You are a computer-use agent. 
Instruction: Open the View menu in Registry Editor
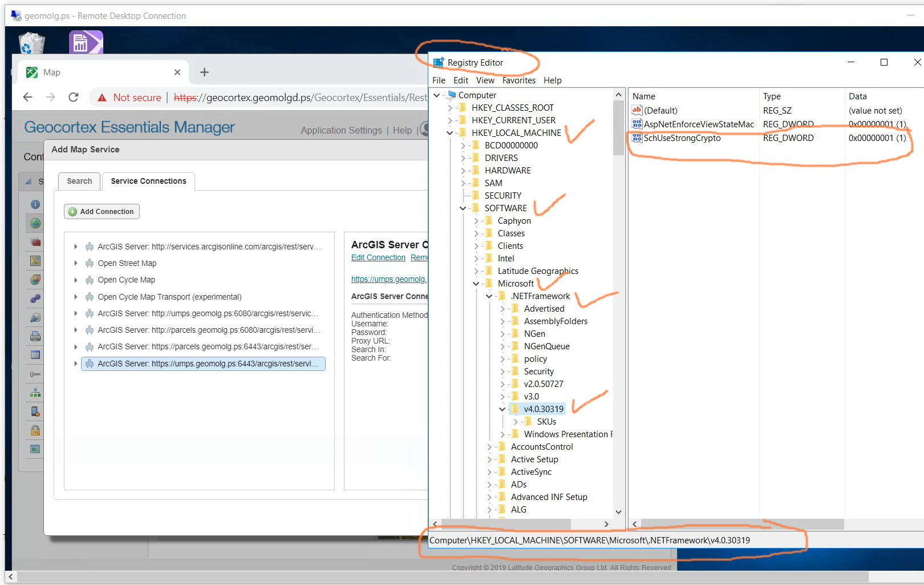coord(485,80)
